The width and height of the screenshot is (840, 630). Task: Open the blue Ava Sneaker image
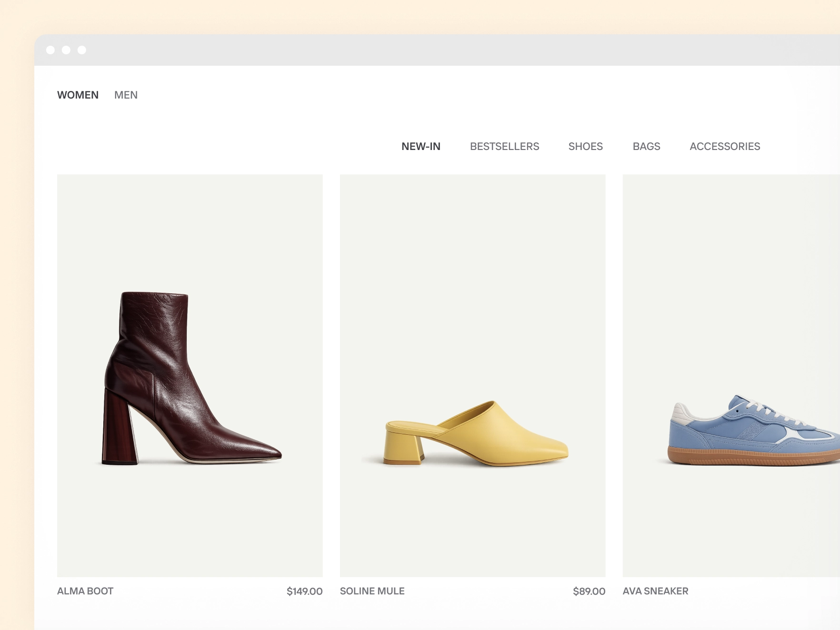pos(731,376)
